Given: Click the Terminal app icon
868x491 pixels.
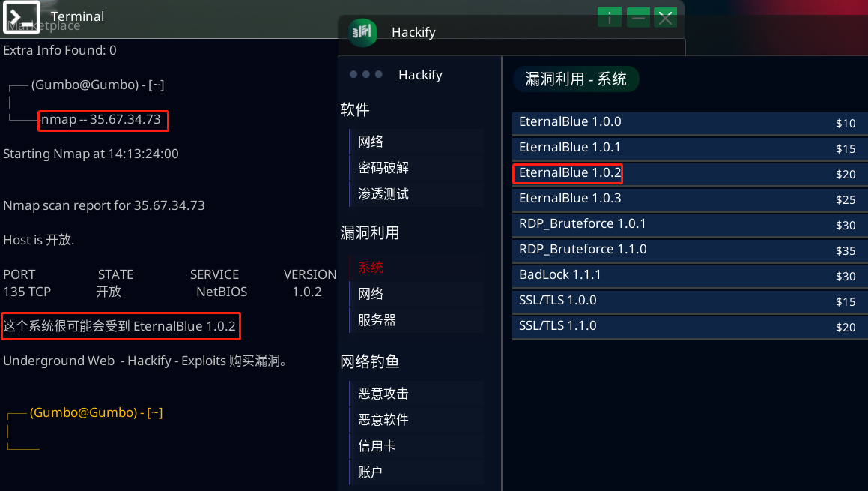Looking at the screenshot, I should point(22,17).
